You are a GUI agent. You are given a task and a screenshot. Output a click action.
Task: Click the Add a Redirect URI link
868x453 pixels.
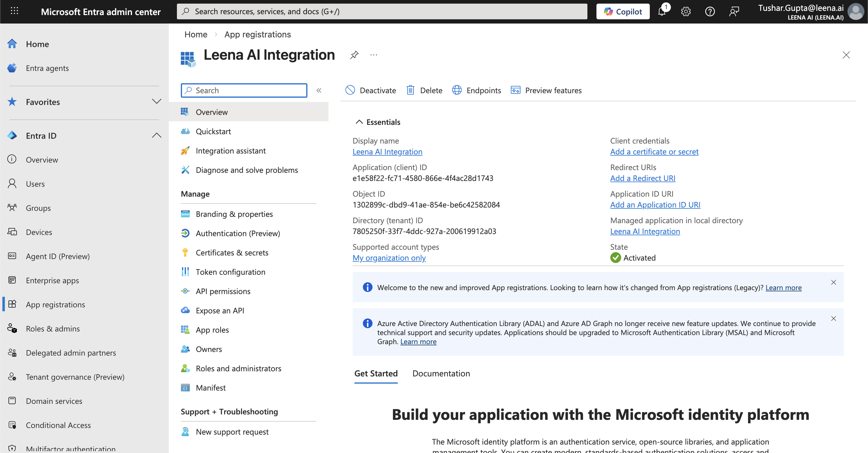642,178
